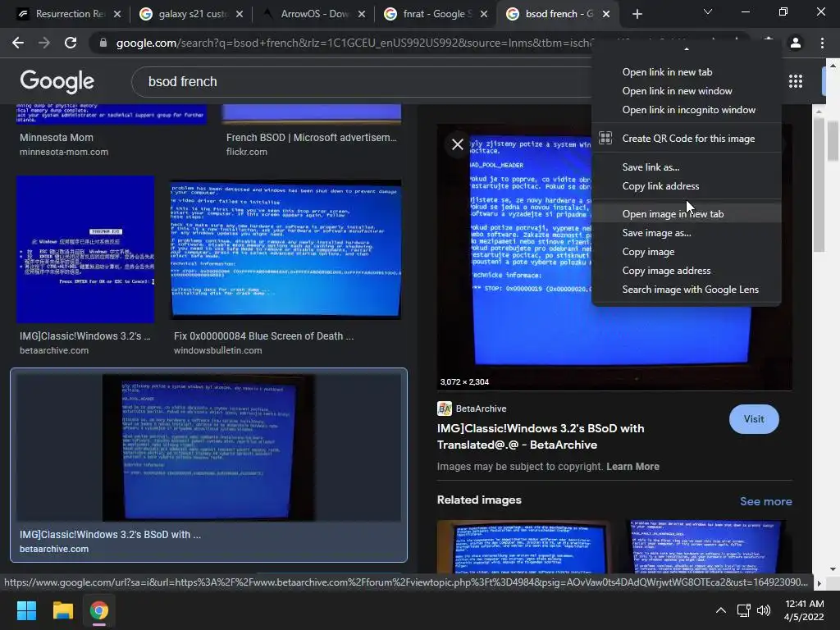Open a new browser tab
Screen dimensions: 840x630
(x=637, y=14)
